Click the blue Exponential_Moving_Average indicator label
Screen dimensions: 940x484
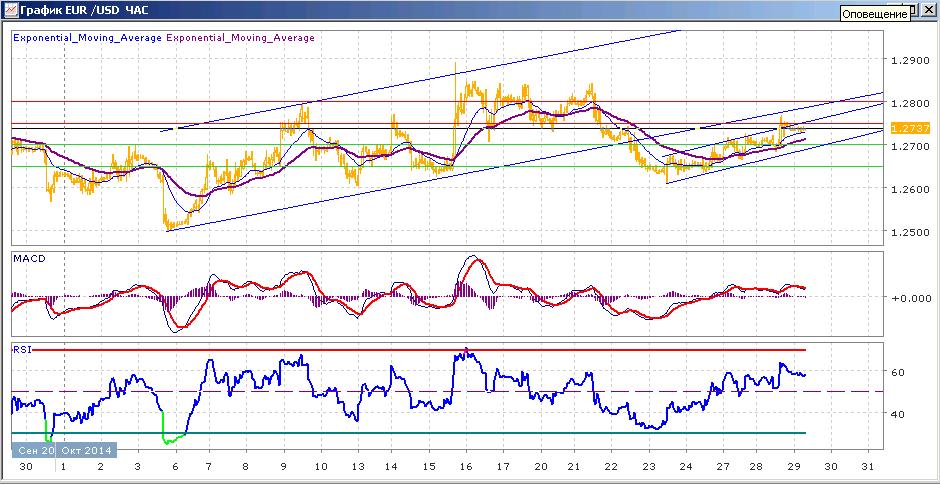tap(88, 38)
